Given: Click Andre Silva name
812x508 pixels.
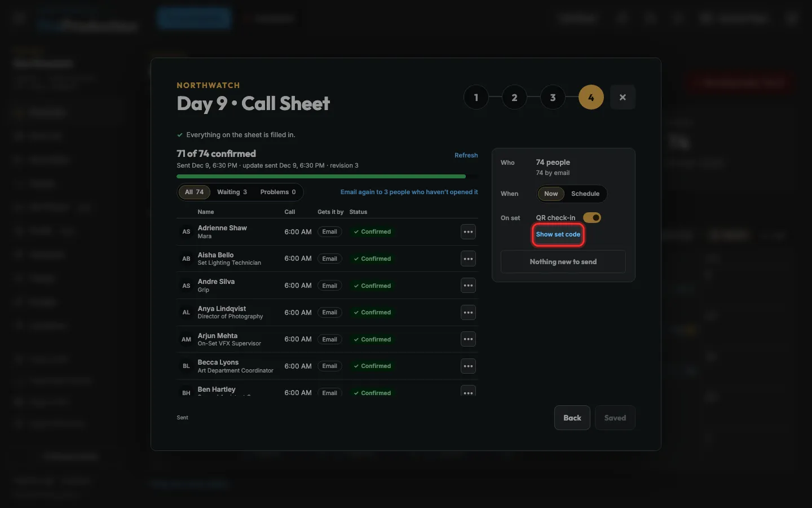Looking at the screenshot, I should pos(216,282).
